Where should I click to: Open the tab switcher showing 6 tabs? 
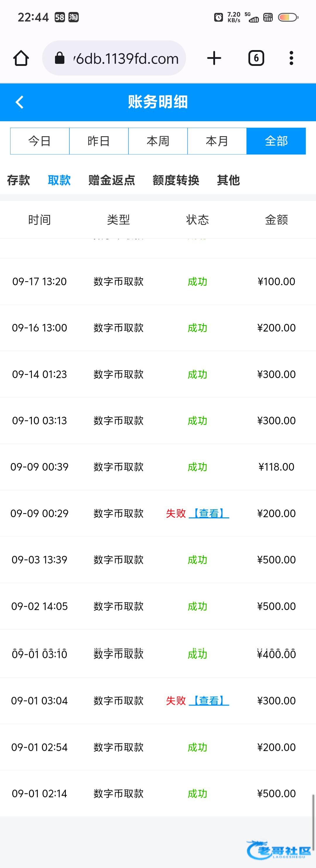coord(256,58)
